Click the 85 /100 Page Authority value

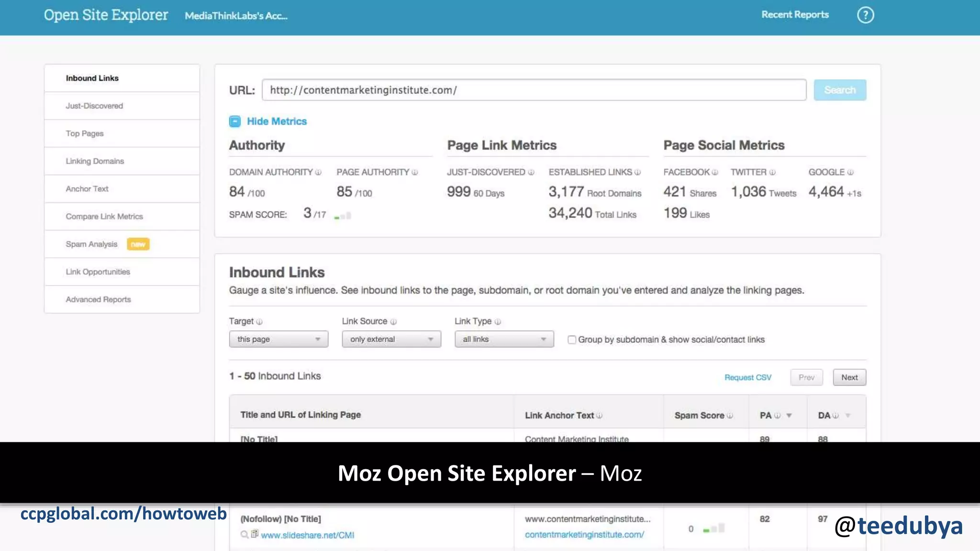point(354,192)
